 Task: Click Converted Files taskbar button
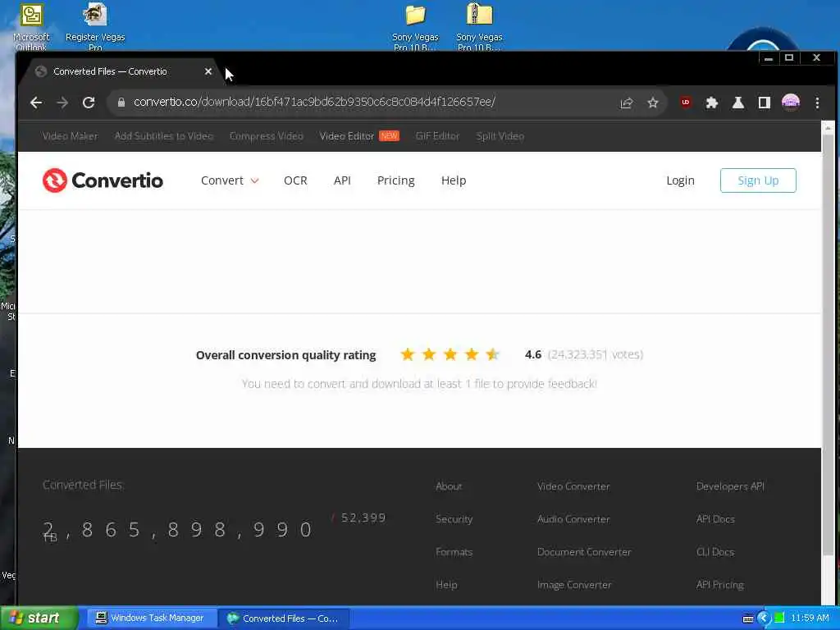coord(284,619)
